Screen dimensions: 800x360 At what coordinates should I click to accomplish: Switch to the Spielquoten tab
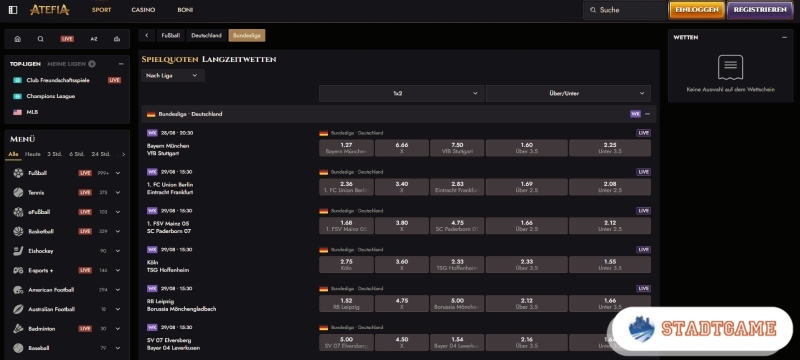coord(170,59)
